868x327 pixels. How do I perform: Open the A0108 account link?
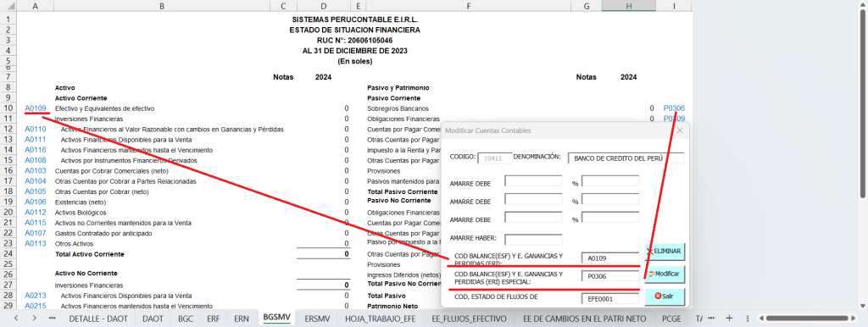(36, 160)
